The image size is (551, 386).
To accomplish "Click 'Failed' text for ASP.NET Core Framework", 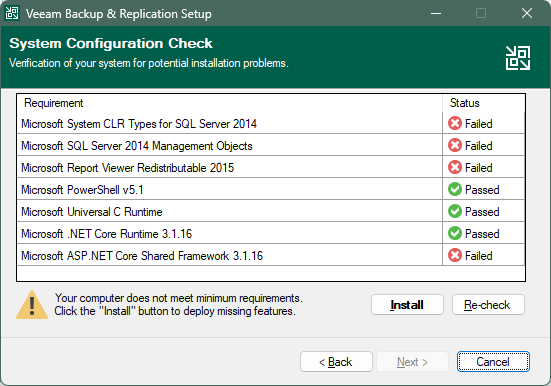I will click(479, 256).
